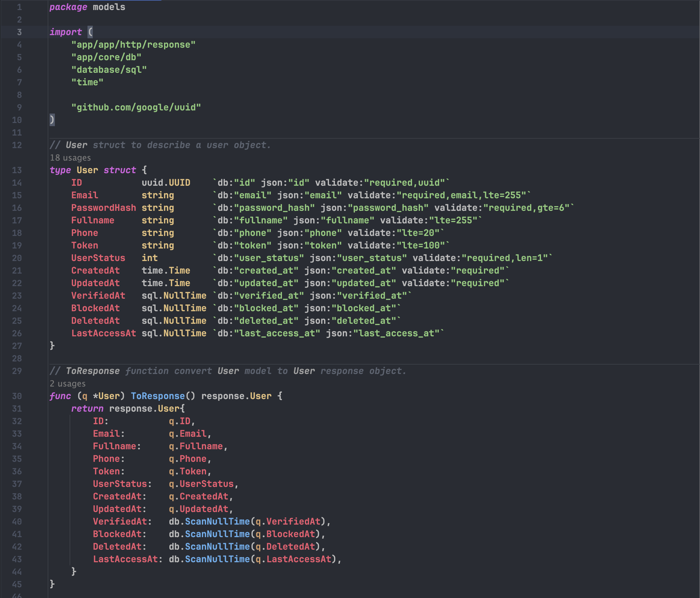700x598 pixels.
Task: Click the 'Phone' field name on line 18
Action: 85,233
